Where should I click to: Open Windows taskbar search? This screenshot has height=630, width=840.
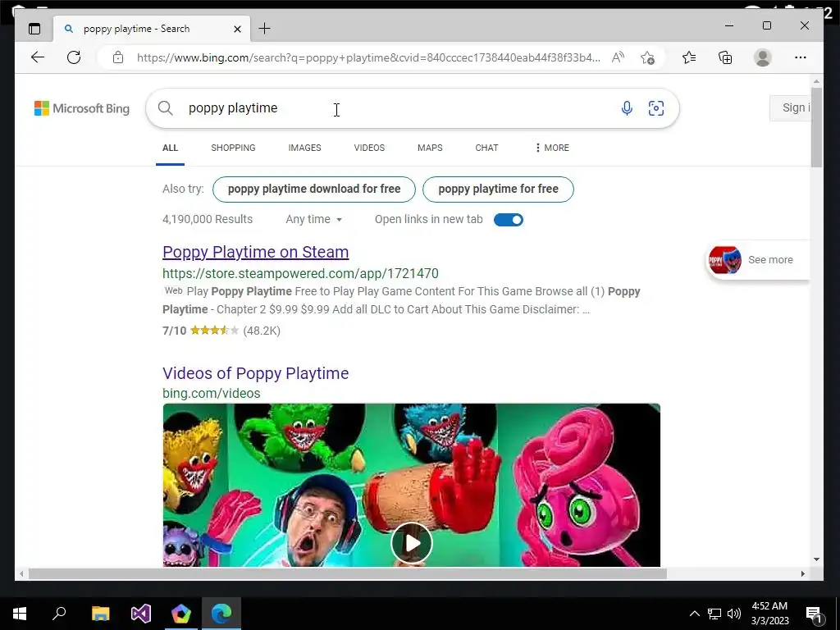(x=59, y=613)
